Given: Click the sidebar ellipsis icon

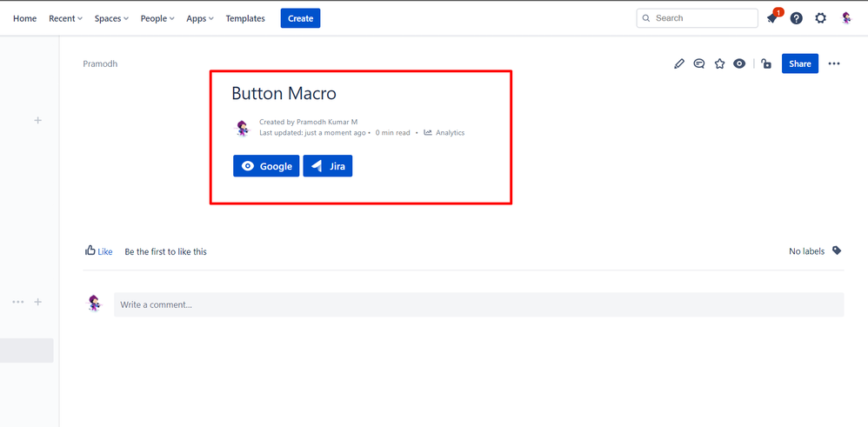Looking at the screenshot, I should click(18, 302).
